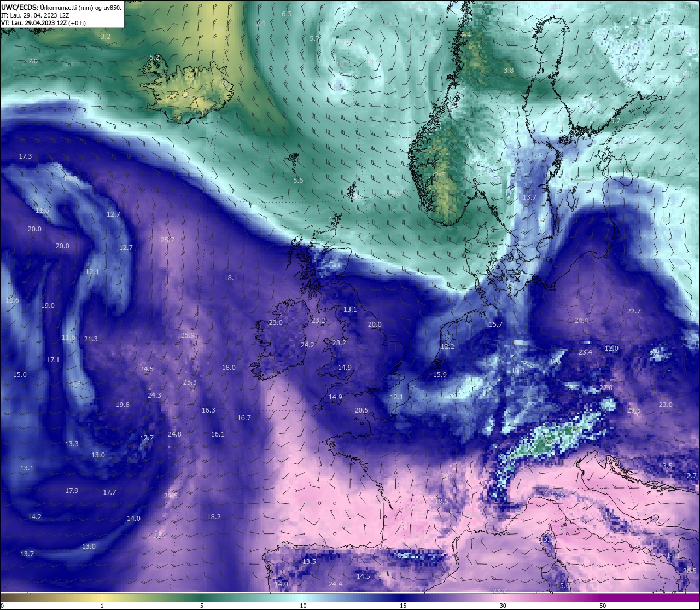Click the map value 18.1

pyautogui.click(x=231, y=278)
